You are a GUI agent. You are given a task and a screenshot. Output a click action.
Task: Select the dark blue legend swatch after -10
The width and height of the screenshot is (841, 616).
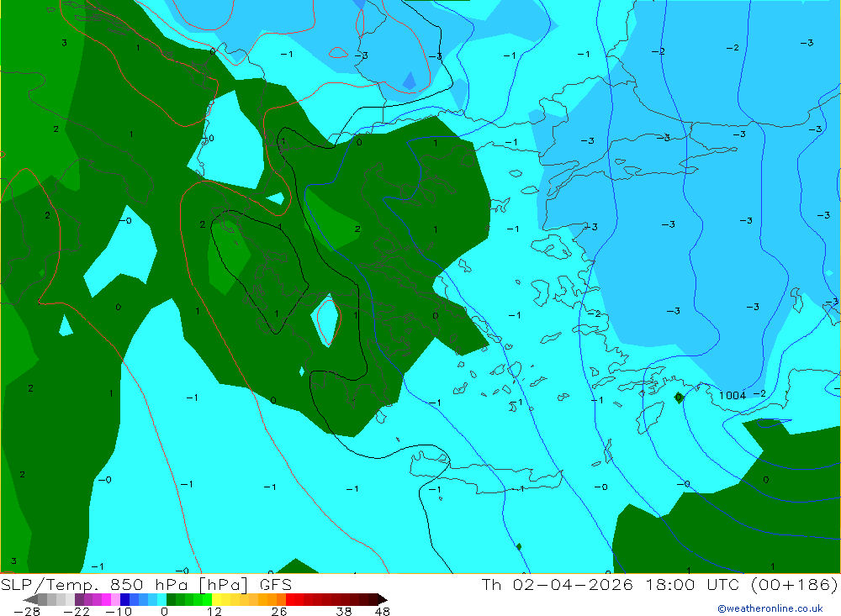click(125, 599)
